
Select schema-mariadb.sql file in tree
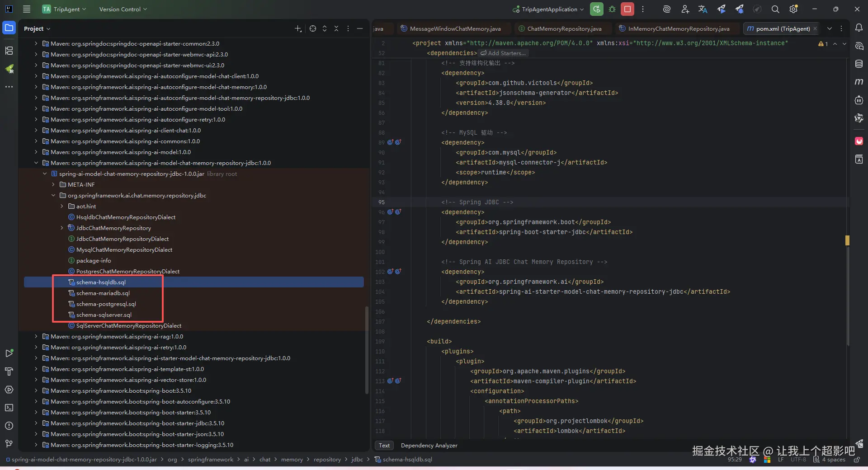(x=103, y=293)
